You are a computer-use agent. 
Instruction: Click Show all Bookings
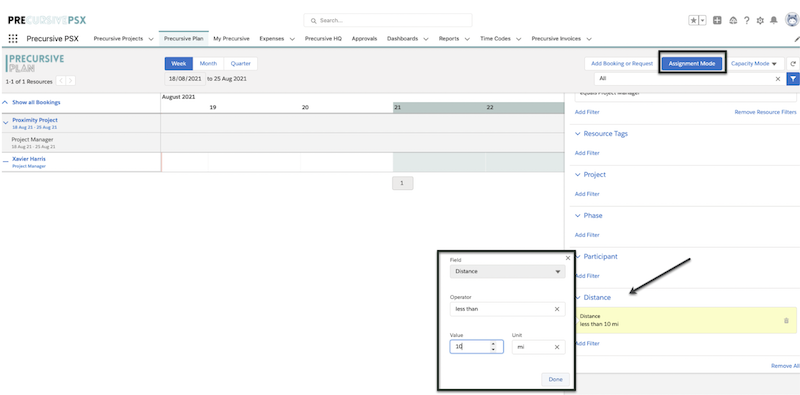coord(36,103)
